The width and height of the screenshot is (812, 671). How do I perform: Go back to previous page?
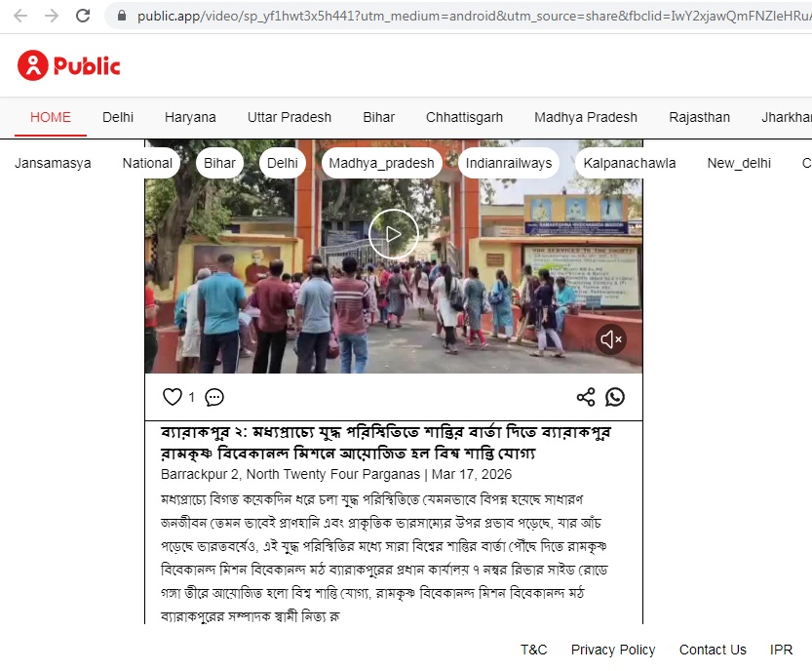point(20,16)
